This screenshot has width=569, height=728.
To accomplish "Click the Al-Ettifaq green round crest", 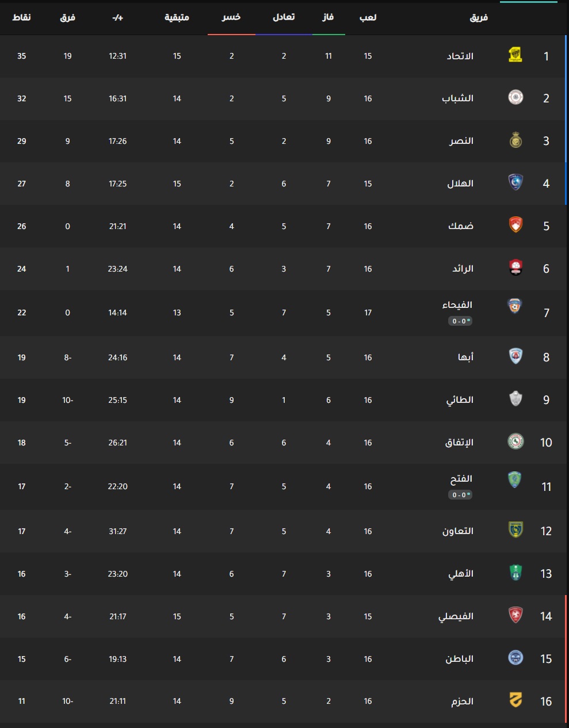I will [515, 442].
